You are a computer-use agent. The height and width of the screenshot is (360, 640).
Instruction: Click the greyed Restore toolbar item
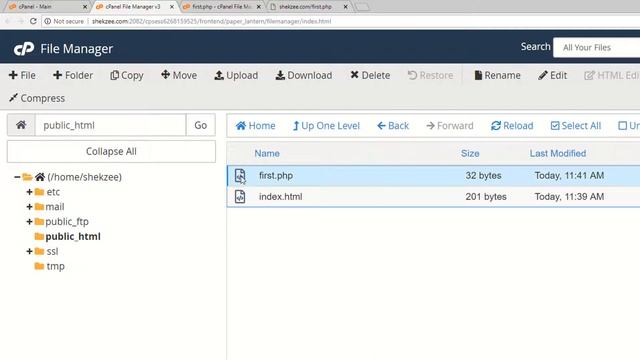(x=431, y=76)
